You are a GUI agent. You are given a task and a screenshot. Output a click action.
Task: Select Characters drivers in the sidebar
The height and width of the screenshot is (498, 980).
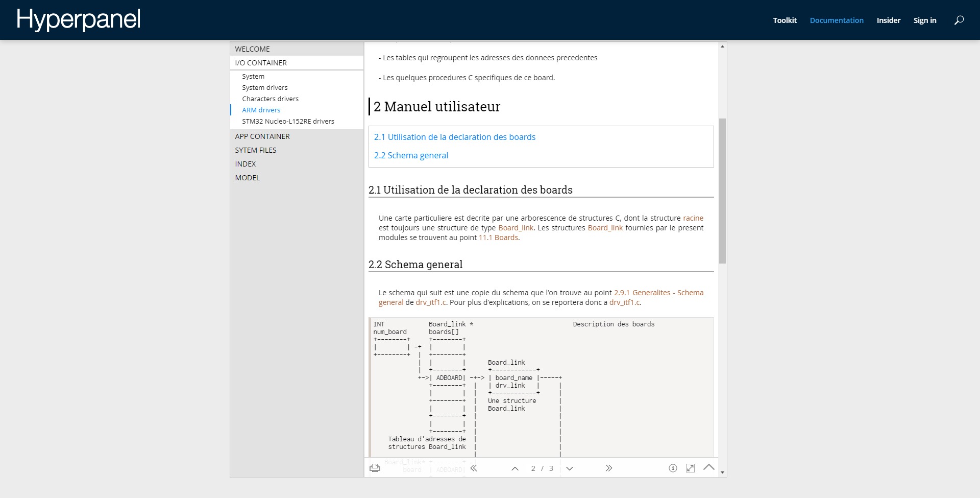[271, 99]
